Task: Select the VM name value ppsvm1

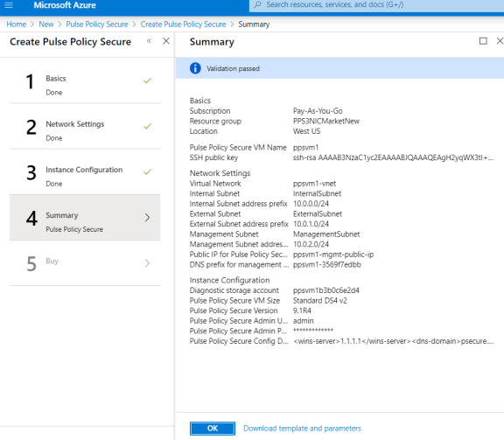Action: point(305,148)
